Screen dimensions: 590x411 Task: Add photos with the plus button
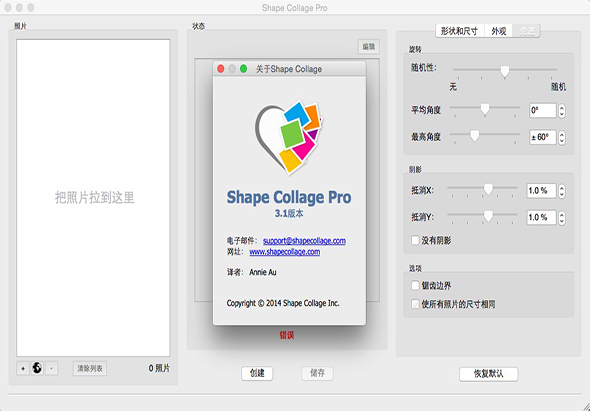tap(23, 368)
